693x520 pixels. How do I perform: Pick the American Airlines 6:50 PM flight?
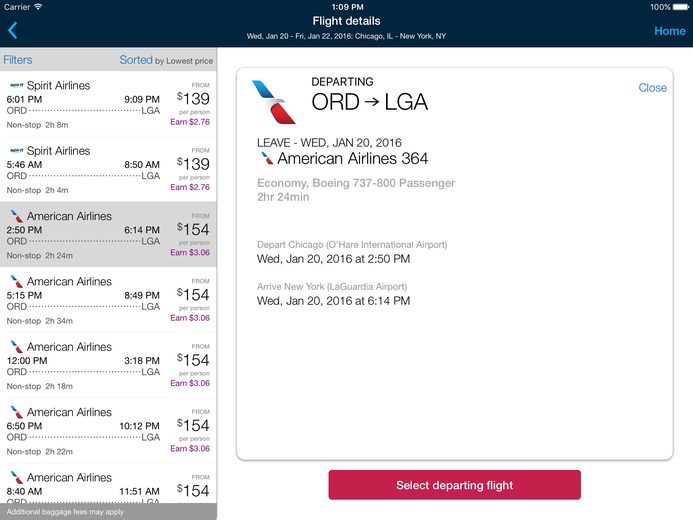coord(108,431)
